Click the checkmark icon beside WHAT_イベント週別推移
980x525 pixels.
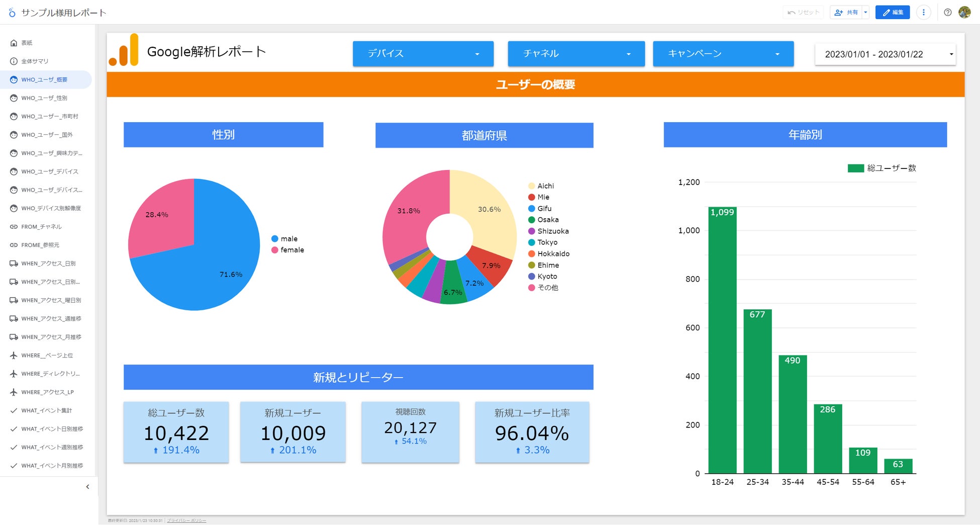(x=14, y=448)
